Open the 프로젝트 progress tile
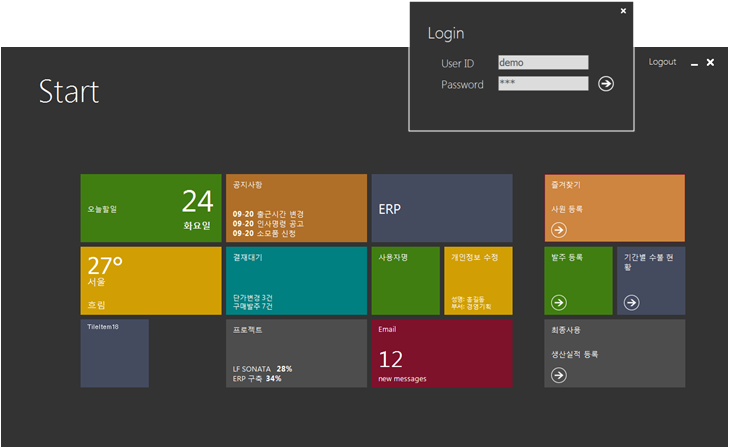Viewport: 729px width, 448px height. [x=296, y=353]
